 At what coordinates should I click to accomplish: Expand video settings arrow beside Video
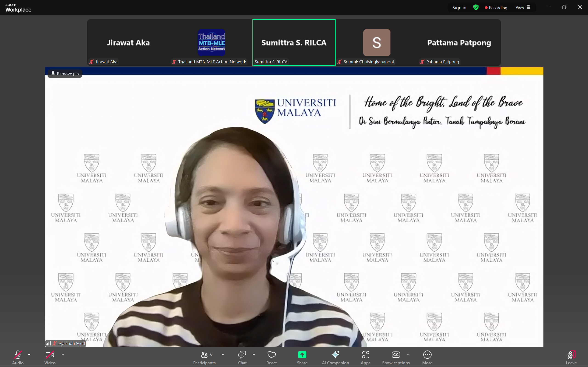point(63,355)
